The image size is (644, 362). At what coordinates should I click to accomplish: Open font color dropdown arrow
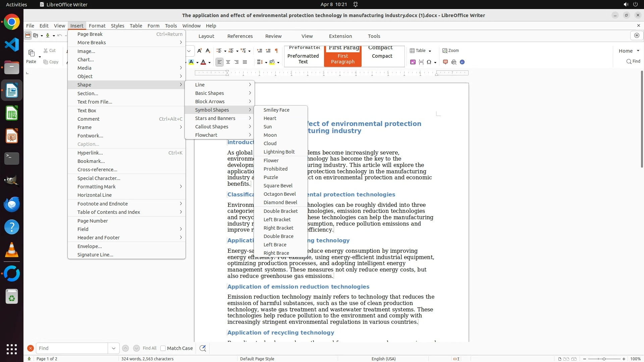coord(209,62)
